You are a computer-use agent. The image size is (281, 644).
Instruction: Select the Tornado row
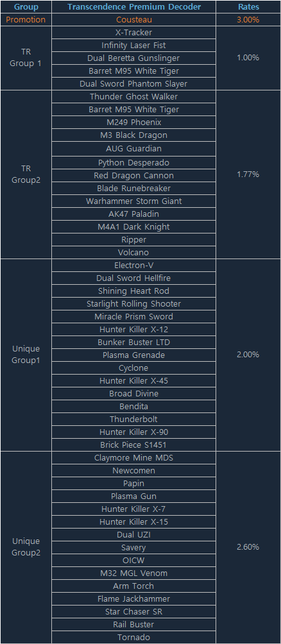click(134, 637)
